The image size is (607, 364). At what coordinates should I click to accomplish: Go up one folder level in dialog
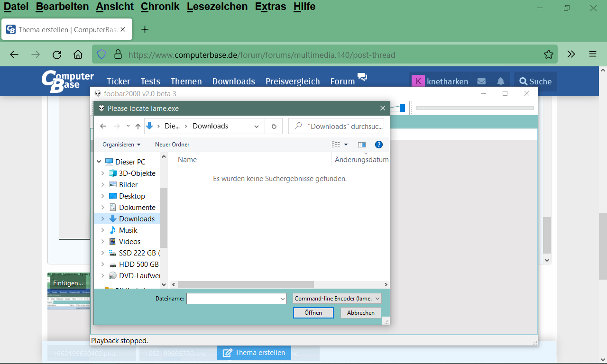[138, 126]
